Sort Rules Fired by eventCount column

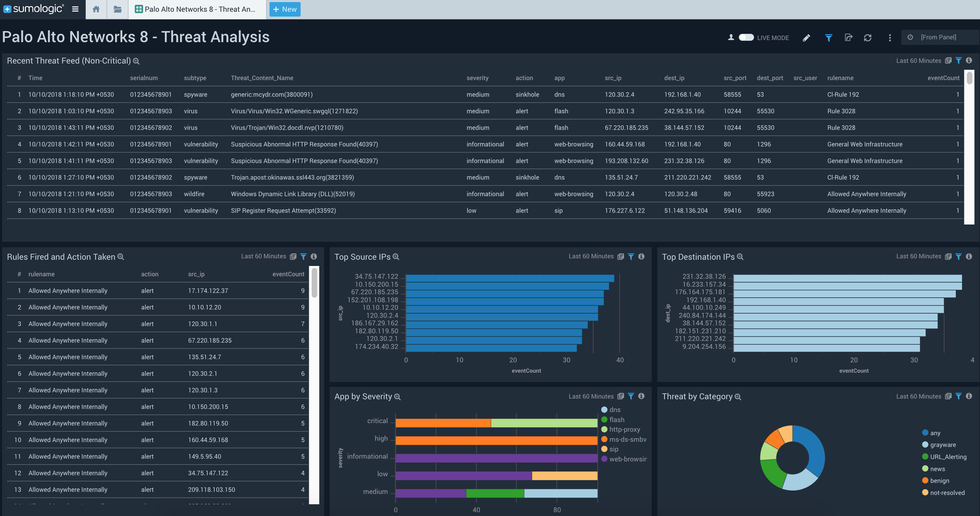(x=288, y=274)
